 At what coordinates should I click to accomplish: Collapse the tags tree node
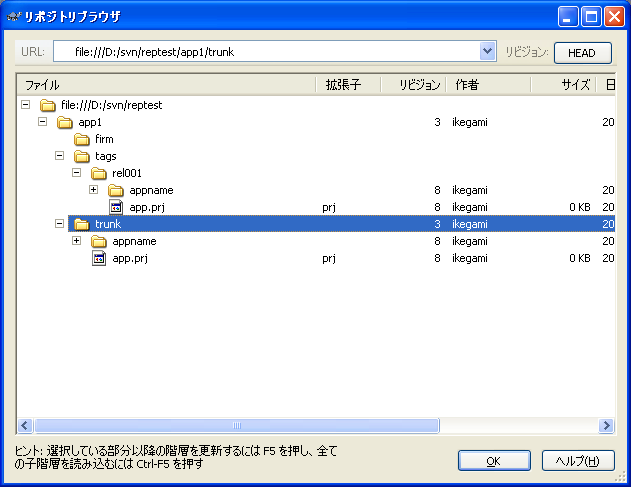(x=59, y=155)
